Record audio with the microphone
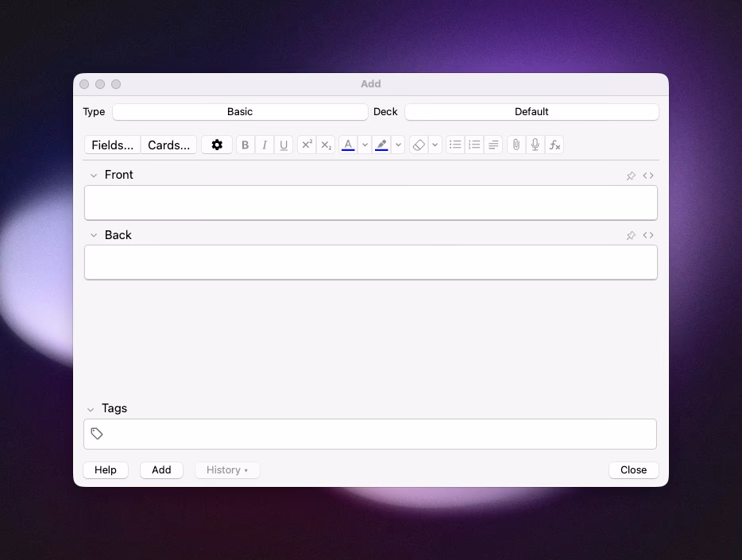The height and width of the screenshot is (560, 742). tap(535, 145)
